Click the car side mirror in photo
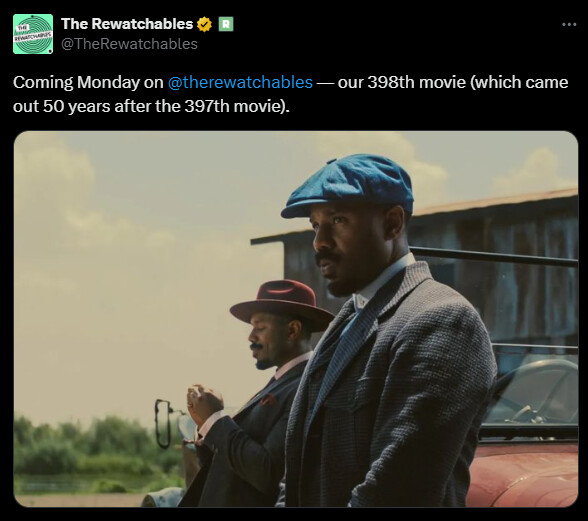Screen dimensions: 588x521 point(162,424)
